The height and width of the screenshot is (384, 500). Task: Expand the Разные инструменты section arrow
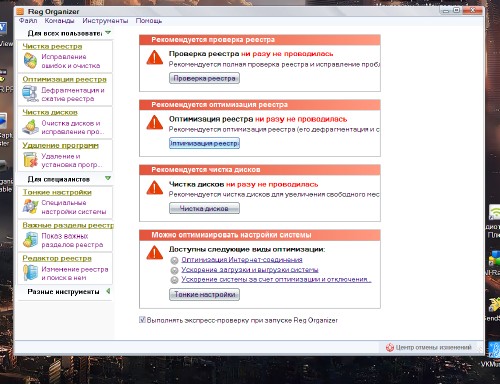click(x=108, y=291)
